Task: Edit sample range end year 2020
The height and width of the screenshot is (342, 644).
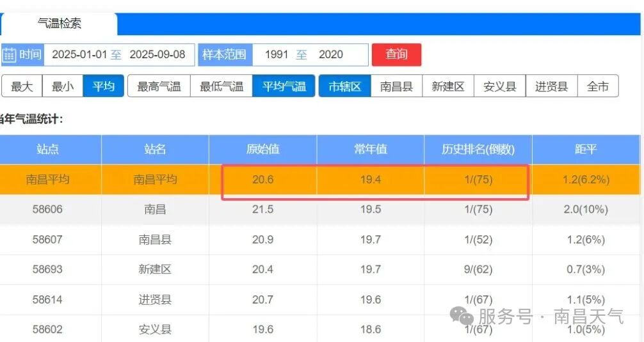Action: (330, 54)
